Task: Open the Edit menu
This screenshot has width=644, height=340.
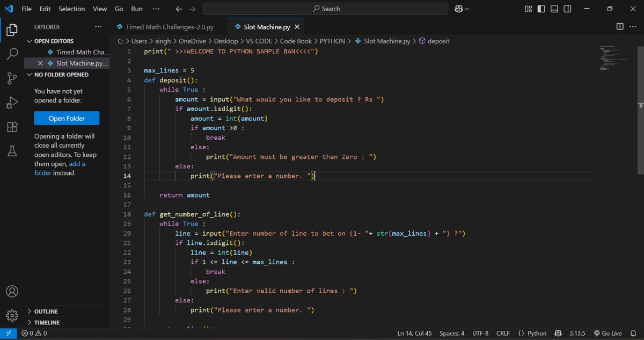Action: [45, 9]
